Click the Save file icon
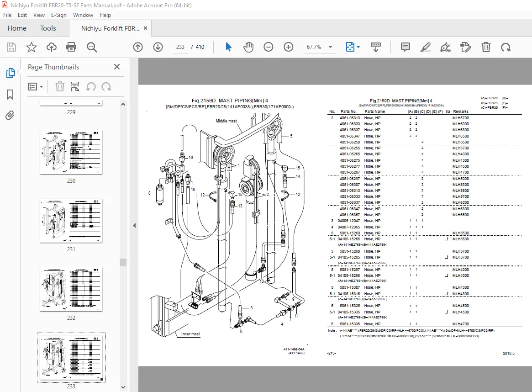Screen dimensions: 532x392 tap(11, 47)
